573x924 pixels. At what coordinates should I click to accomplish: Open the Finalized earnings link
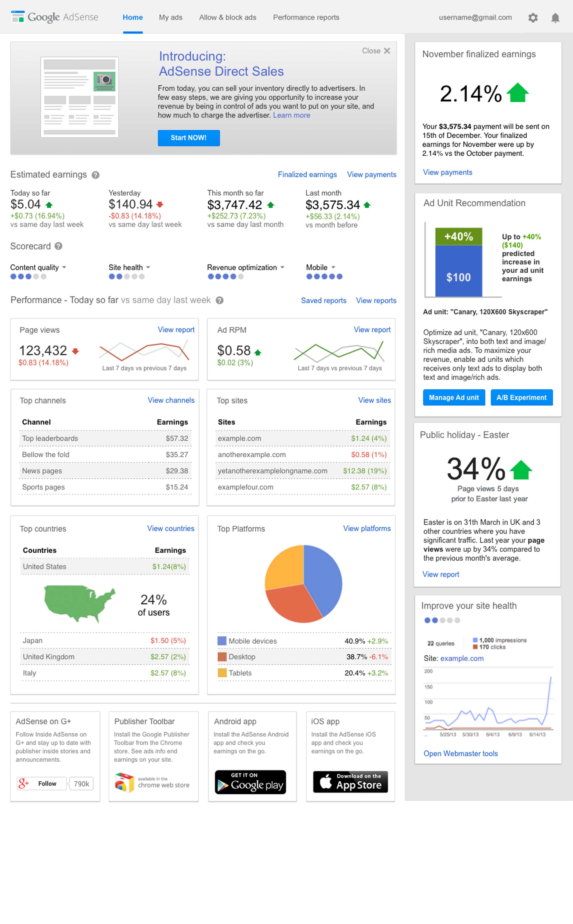pos(307,174)
